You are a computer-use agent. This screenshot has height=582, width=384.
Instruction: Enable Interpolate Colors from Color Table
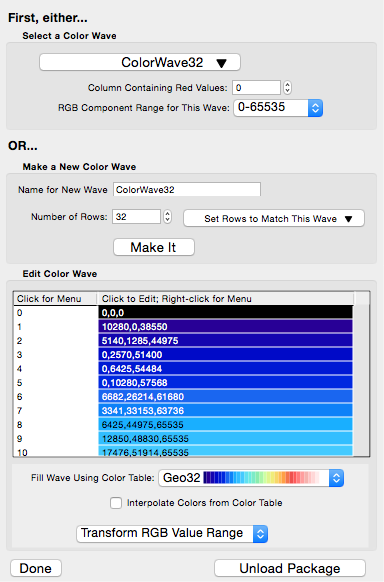click(116, 503)
